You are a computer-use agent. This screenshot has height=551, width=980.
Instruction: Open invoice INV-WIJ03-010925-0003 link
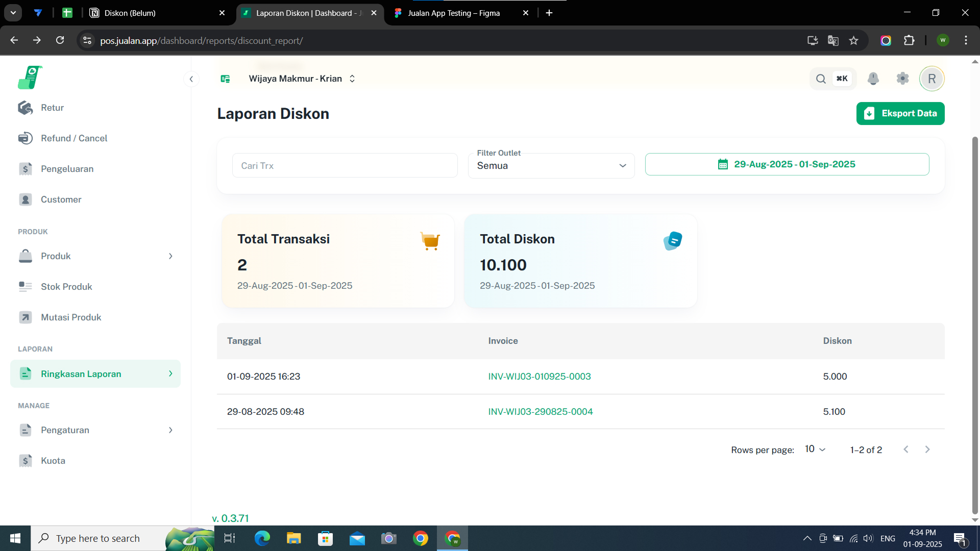coord(539,377)
